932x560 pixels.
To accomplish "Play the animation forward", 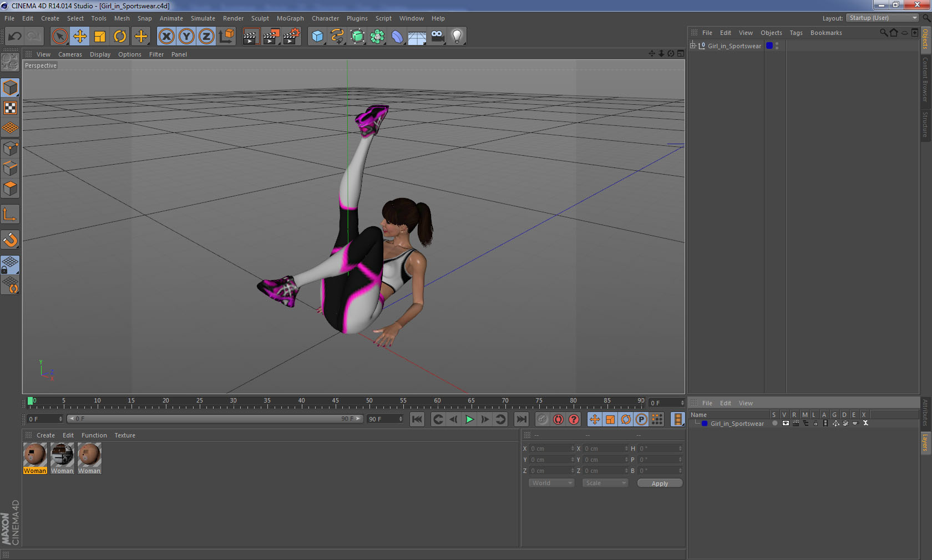I will coord(469,419).
